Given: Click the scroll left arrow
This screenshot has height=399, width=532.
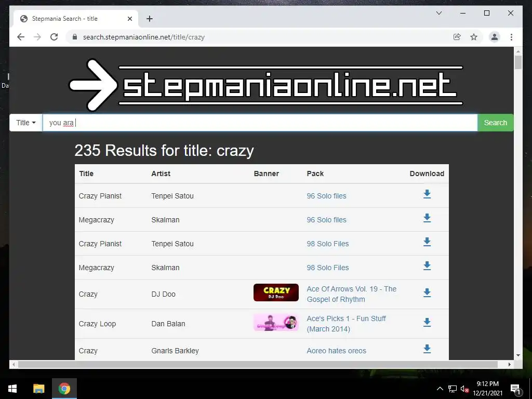Looking at the screenshot, I should pyautogui.click(x=14, y=364).
